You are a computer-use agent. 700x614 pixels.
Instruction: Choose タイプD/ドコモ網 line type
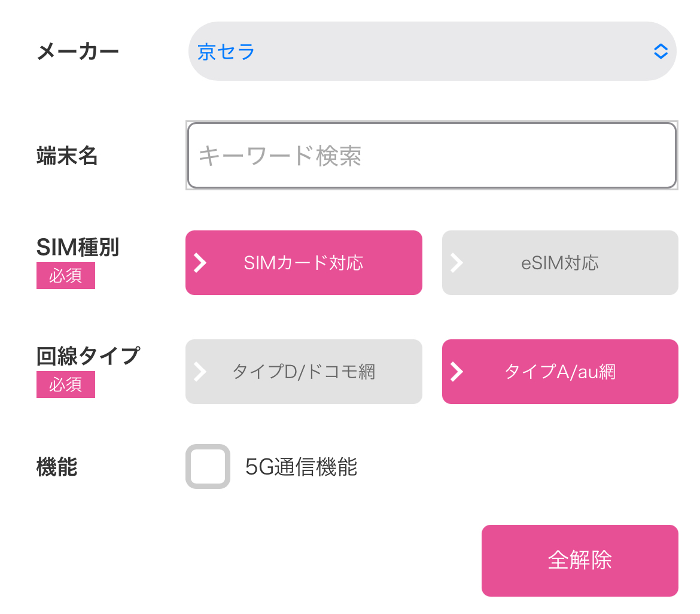[303, 372]
